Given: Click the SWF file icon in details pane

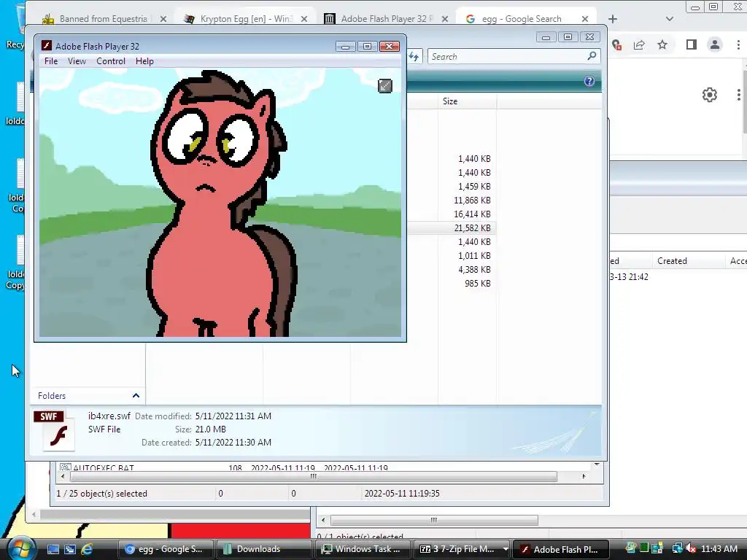Looking at the screenshot, I should click(55, 430).
